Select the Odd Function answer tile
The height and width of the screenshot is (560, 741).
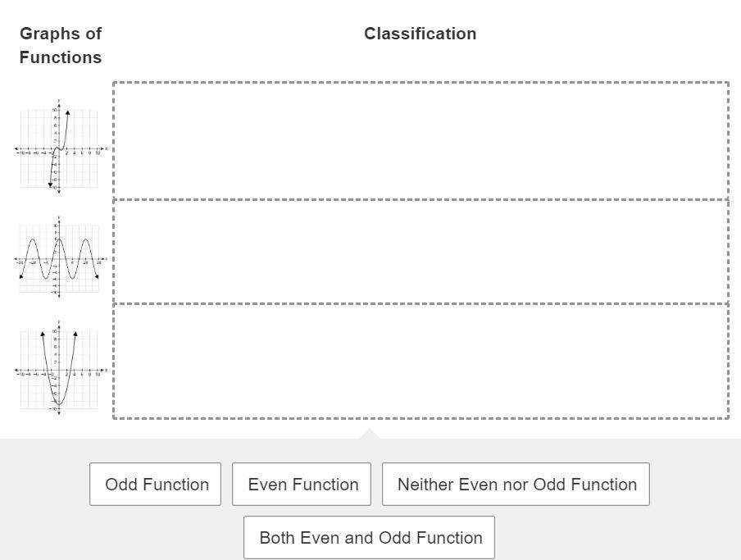[x=155, y=484]
